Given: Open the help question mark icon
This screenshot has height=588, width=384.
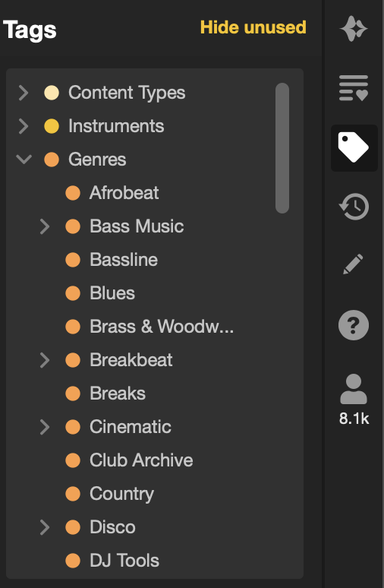Looking at the screenshot, I should pyautogui.click(x=354, y=325).
